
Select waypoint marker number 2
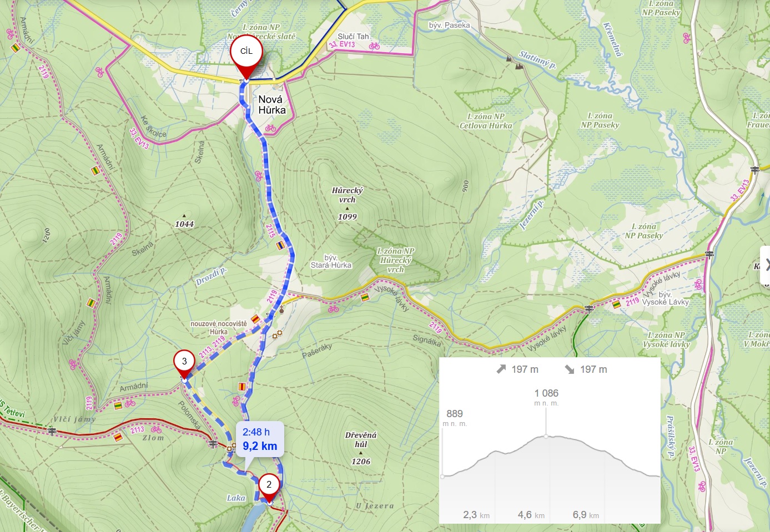tap(269, 488)
